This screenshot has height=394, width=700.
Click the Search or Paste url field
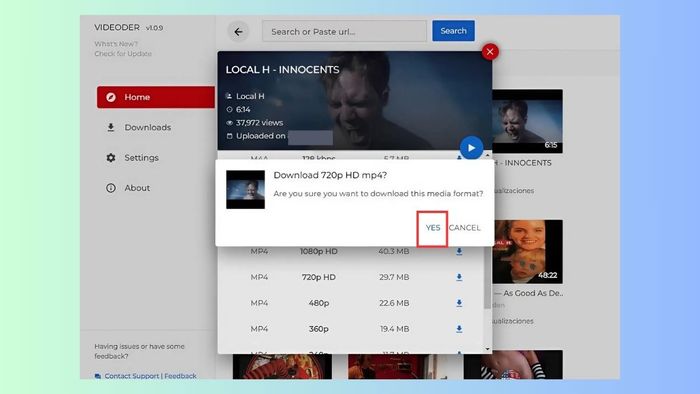[x=344, y=31]
